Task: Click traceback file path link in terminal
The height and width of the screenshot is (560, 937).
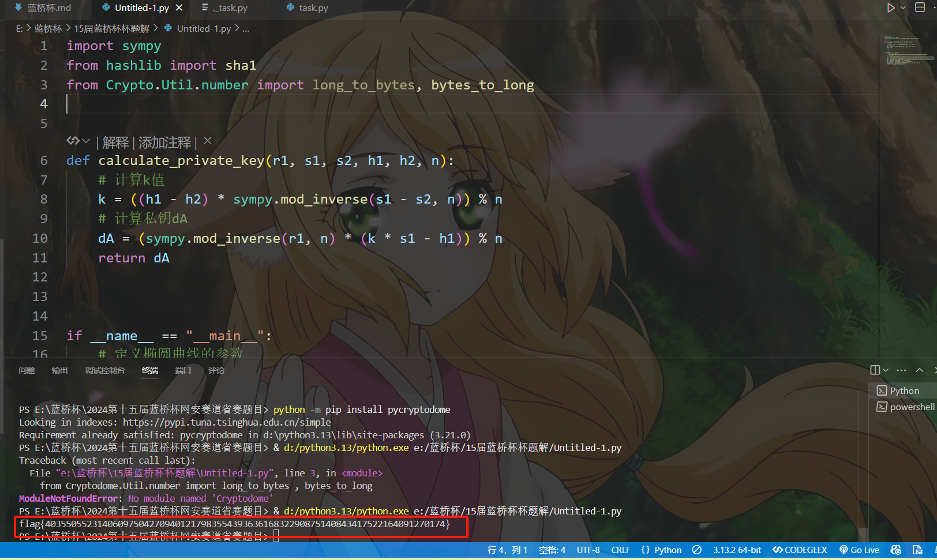Action: point(164,473)
